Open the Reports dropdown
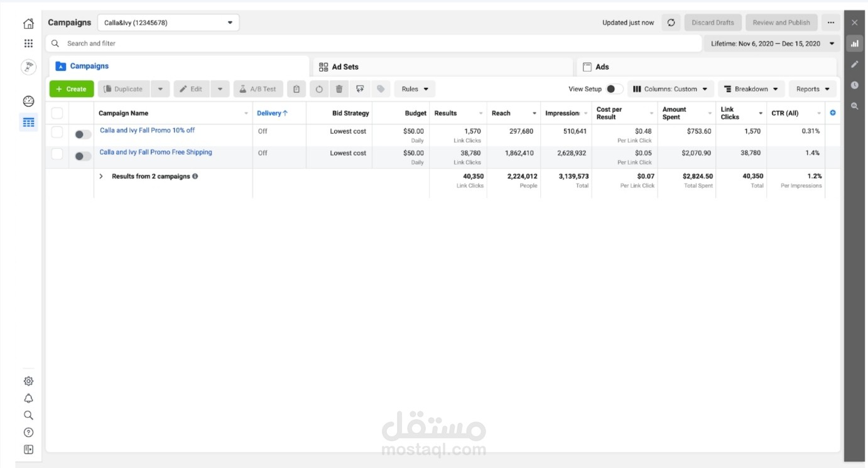868x468 pixels. click(x=813, y=89)
